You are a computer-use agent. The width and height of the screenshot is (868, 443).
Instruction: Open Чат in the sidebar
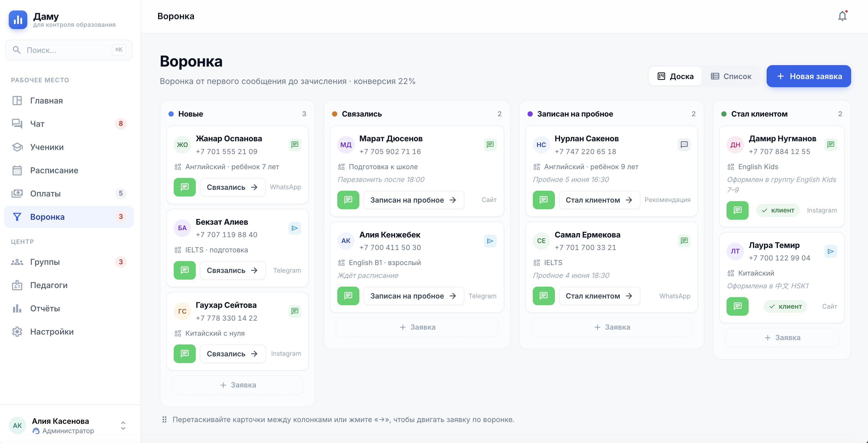click(x=69, y=124)
